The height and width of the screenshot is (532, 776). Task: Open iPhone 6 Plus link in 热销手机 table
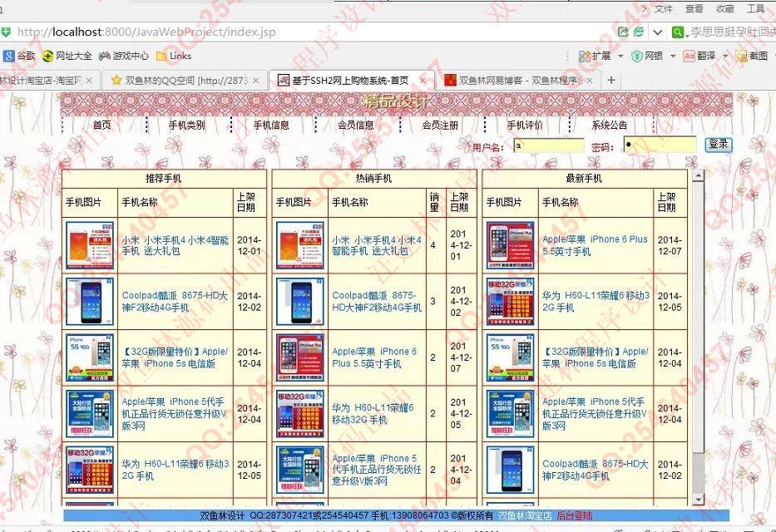click(x=374, y=357)
